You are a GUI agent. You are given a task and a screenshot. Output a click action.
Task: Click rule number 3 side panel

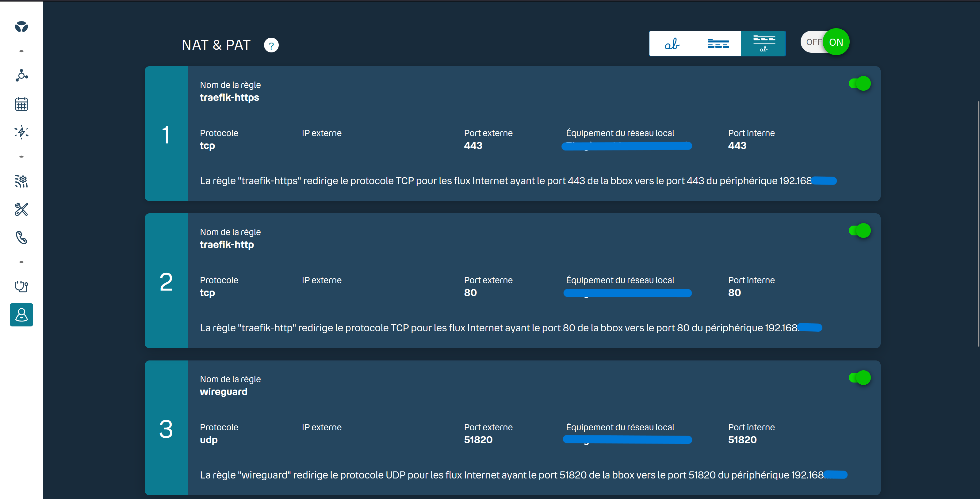(x=166, y=428)
